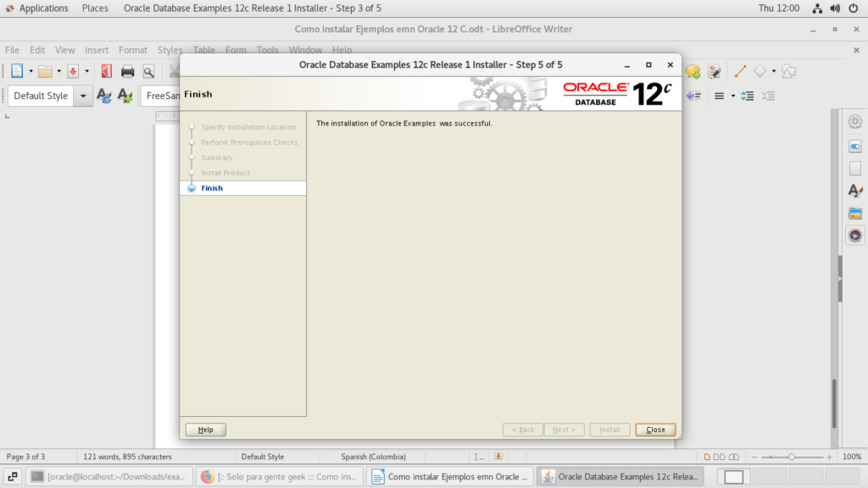
Task: Open the folder icon in Writer toolbar
Action: pos(46,71)
